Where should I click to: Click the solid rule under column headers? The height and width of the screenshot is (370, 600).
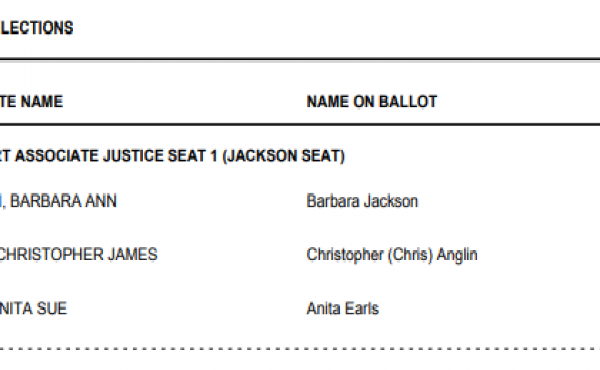pos(300,124)
